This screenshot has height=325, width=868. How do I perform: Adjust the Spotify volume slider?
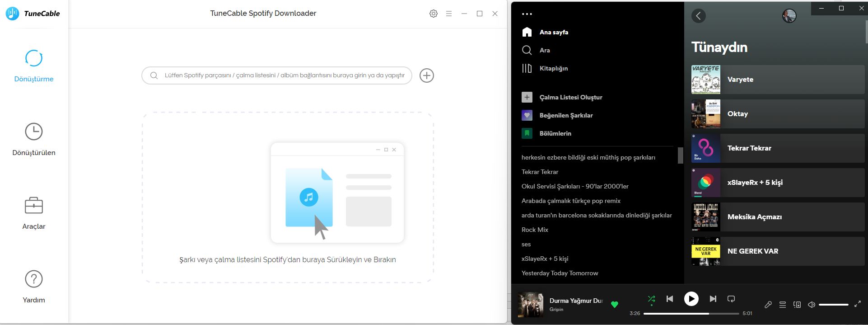[x=834, y=305]
